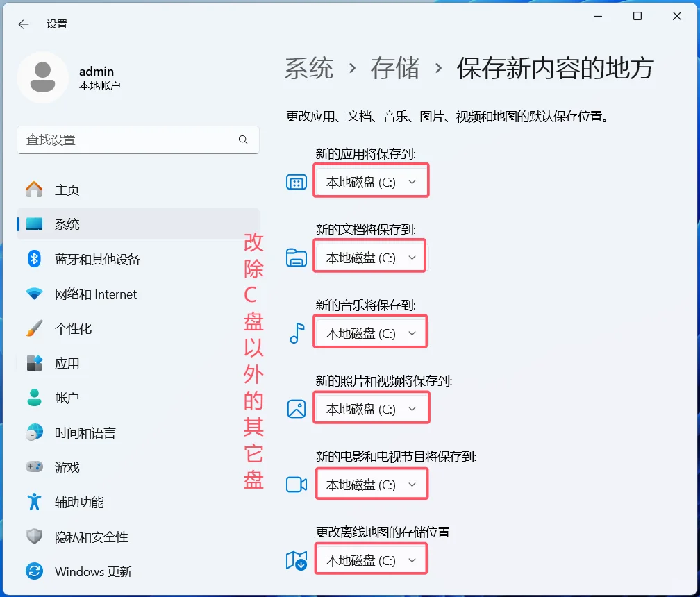Open the offline maps storage location dropdown
This screenshot has height=597, width=700.
(371, 559)
